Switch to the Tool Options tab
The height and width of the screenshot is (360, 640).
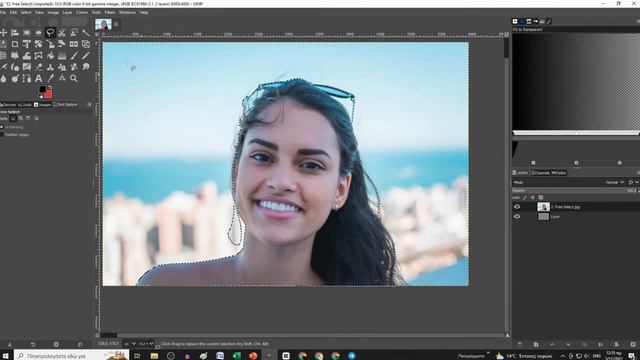point(65,104)
